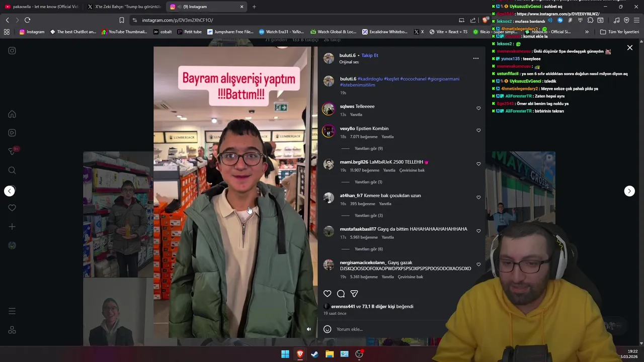Share the post with the paper plane icon
The height and width of the screenshot is (362, 644).
point(354,294)
